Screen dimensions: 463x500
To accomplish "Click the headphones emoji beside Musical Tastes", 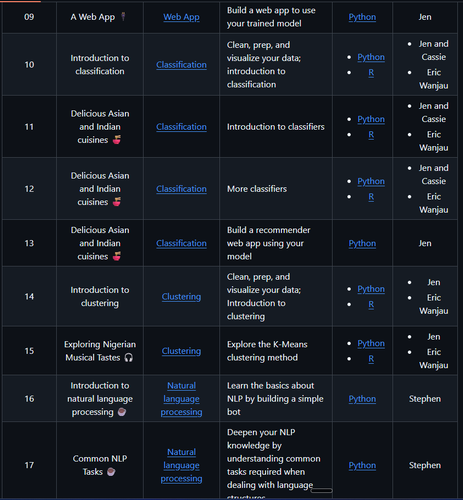I will (128, 358).
